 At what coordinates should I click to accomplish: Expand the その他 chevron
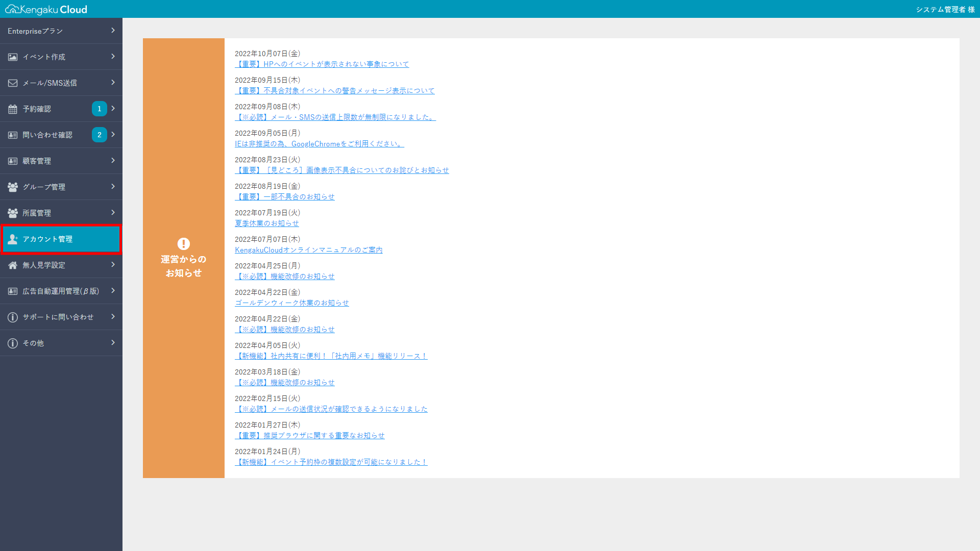coord(113,343)
